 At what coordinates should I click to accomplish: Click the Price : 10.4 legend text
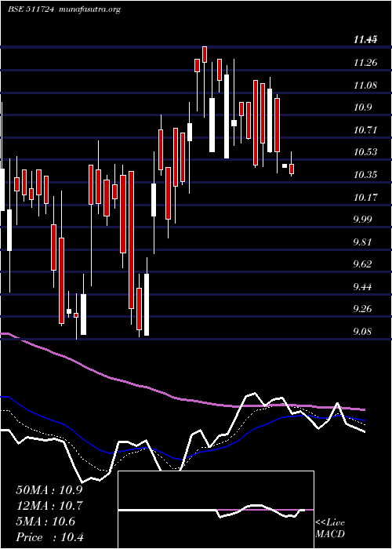tap(49, 537)
